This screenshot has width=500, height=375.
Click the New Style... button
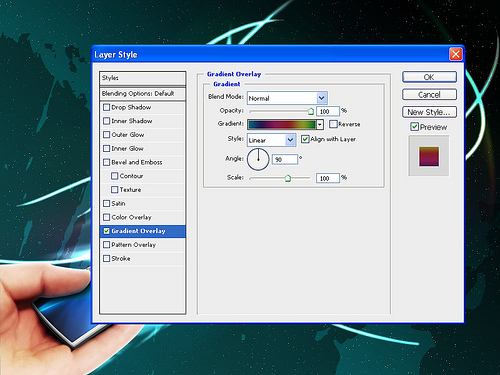pyautogui.click(x=429, y=112)
